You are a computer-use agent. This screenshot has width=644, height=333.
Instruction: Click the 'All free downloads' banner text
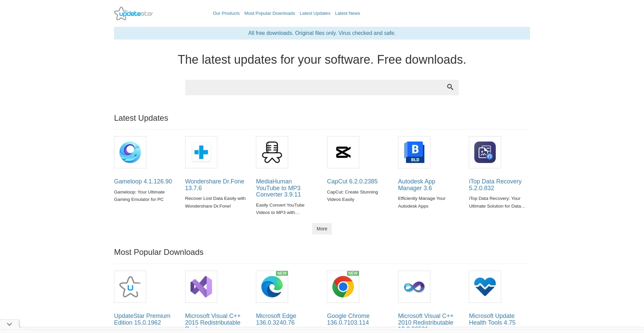[x=322, y=33]
